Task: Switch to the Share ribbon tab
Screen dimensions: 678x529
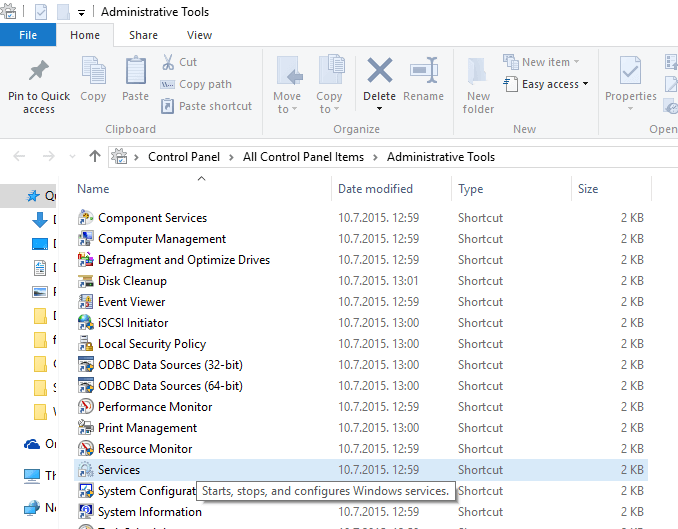Action: click(x=143, y=35)
